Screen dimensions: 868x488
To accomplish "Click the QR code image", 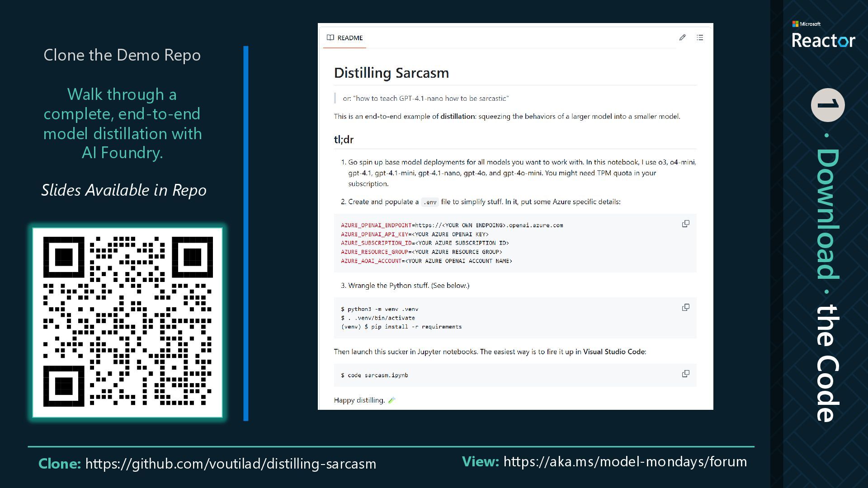I will pos(127,322).
